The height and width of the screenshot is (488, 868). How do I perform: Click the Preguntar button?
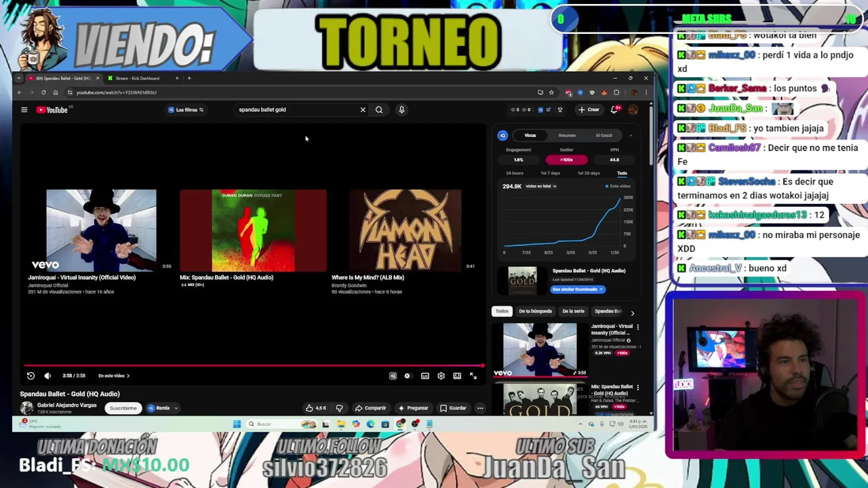point(414,408)
